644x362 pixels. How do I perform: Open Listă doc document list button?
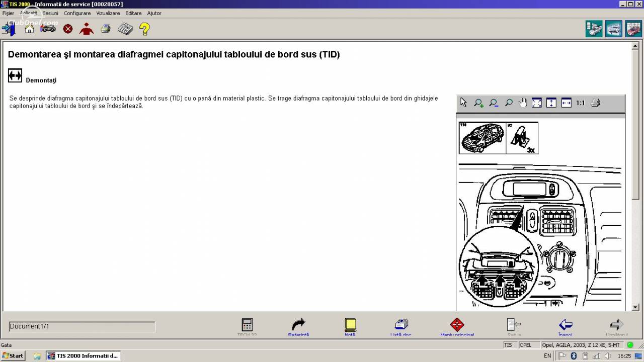[x=401, y=327]
